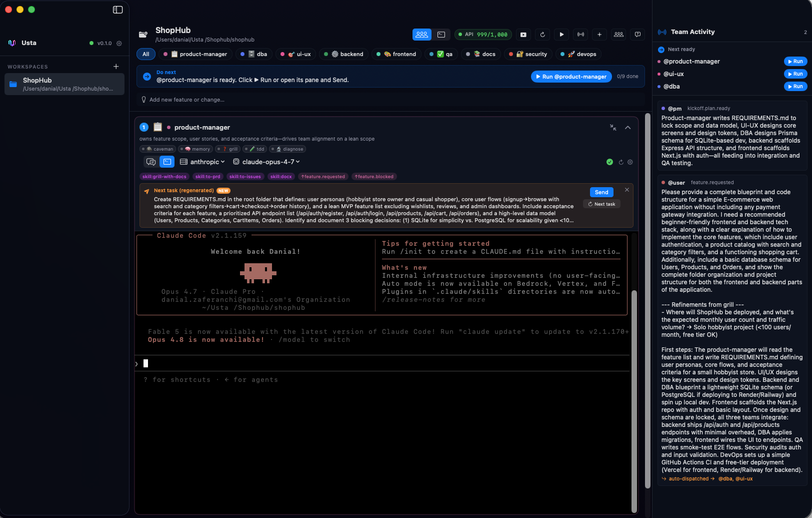Viewport: 812px width, 518px height.
Task: Open the agent pane settings gear
Action: click(x=630, y=162)
